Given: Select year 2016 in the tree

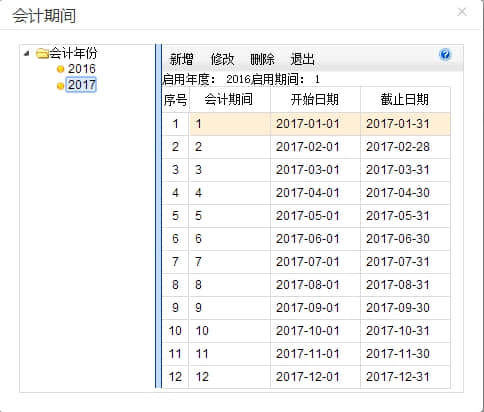Looking at the screenshot, I should pos(82,69).
